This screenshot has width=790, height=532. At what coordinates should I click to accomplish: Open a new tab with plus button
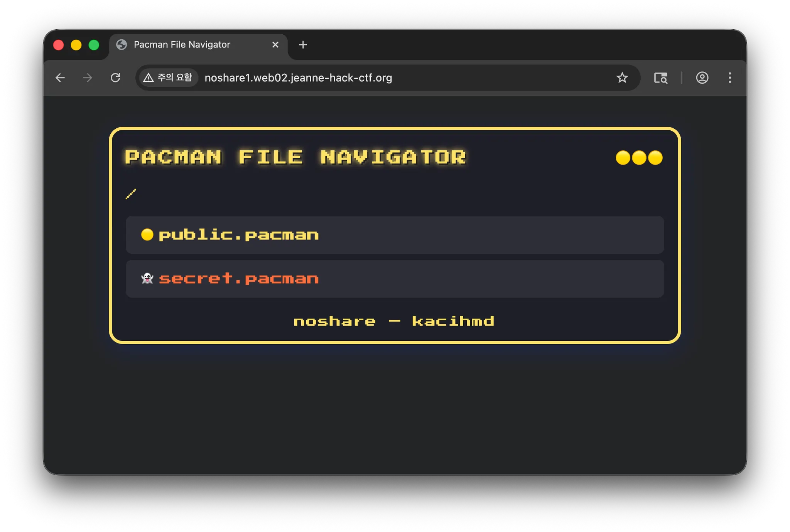point(303,45)
